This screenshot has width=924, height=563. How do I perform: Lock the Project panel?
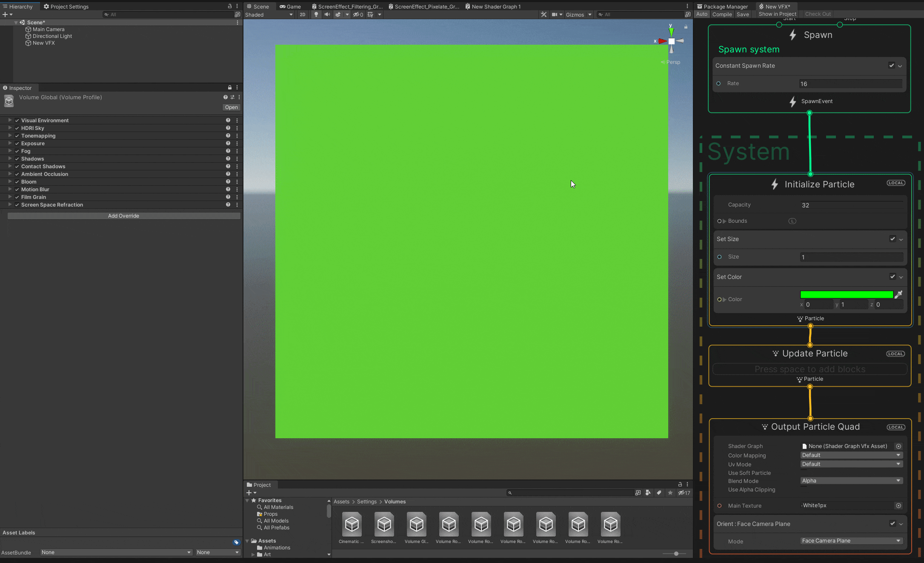pyautogui.click(x=680, y=485)
